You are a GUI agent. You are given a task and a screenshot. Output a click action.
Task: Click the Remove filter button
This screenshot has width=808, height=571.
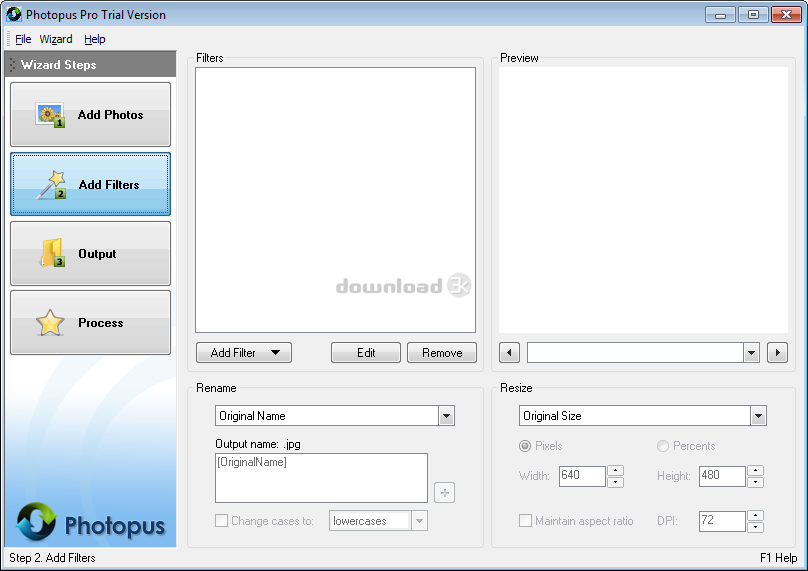click(x=442, y=353)
